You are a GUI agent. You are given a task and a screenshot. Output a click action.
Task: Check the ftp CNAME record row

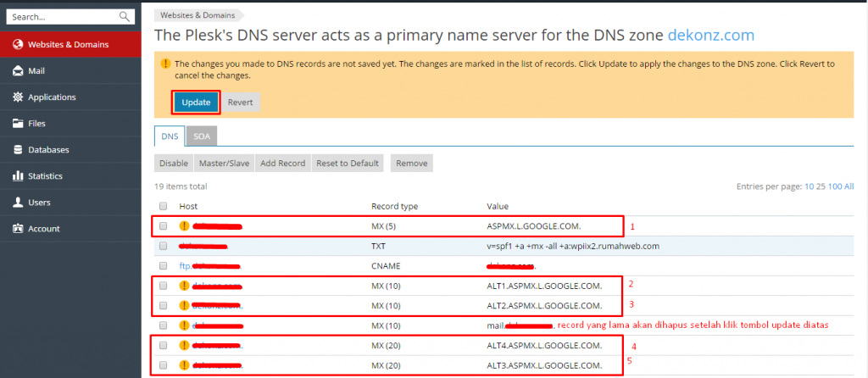click(163, 265)
